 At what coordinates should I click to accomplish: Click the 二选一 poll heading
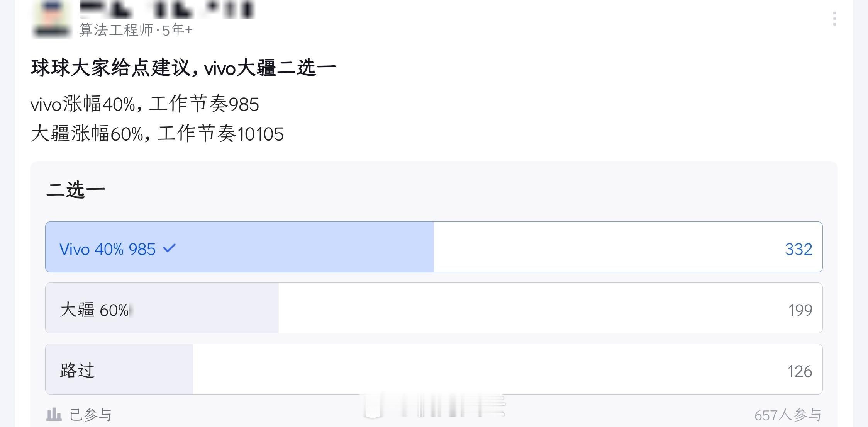[x=76, y=190]
